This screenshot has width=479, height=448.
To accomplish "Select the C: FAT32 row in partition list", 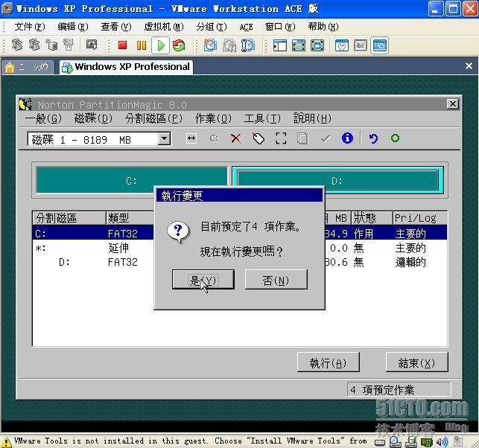I will [x=240, y=234].
